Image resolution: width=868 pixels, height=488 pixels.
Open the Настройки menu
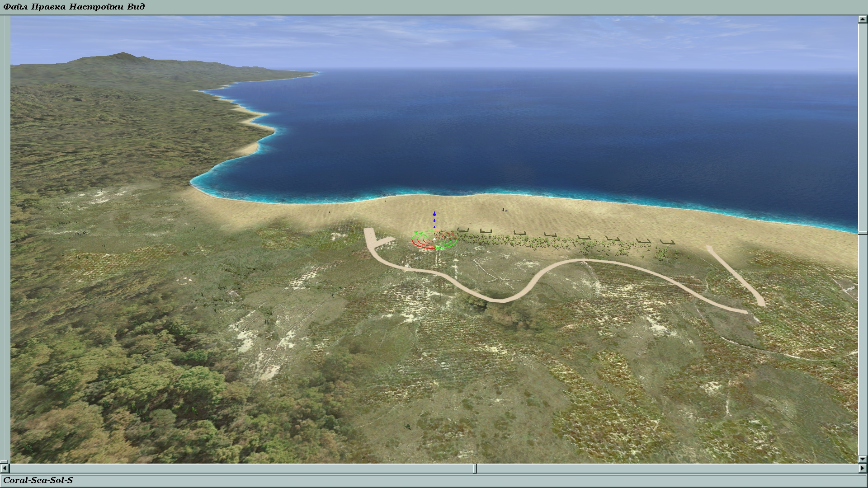coord(96,7)
